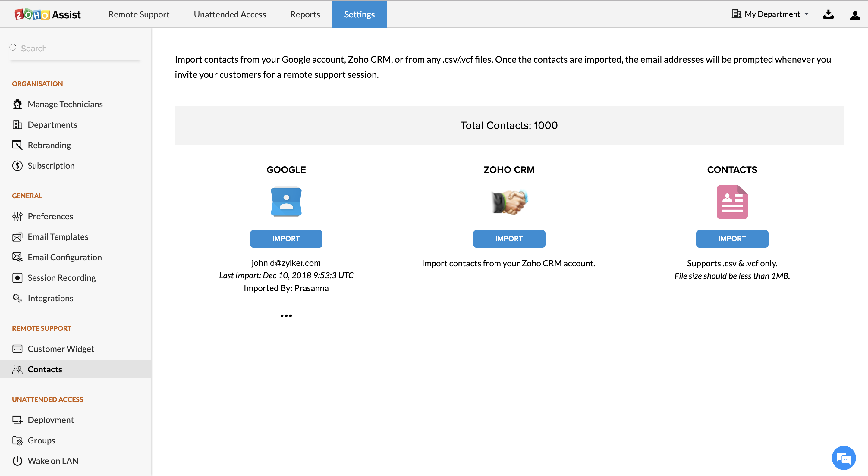Open the Settings tab
868x476 pixels.
359,14
